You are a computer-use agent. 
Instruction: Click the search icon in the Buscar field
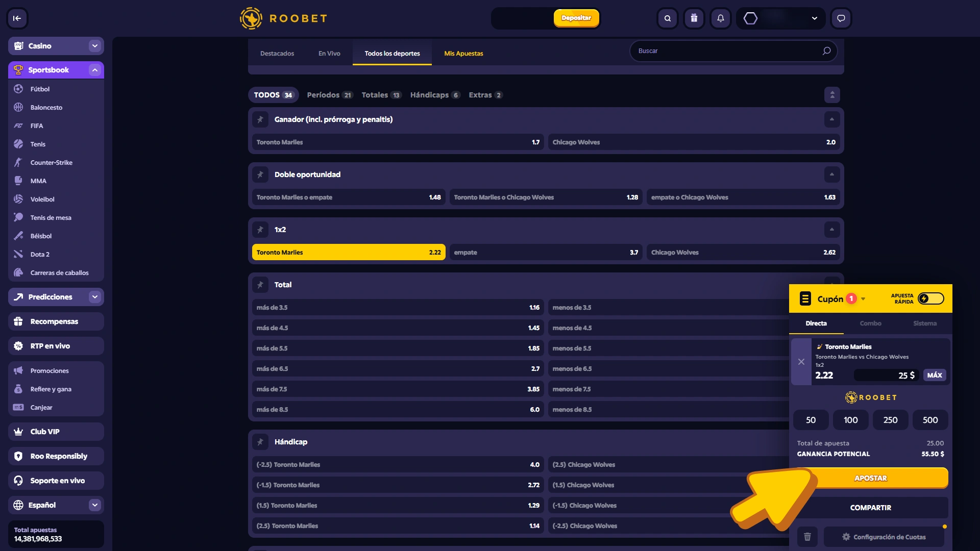pyautogui.click(x=826, y=51)
